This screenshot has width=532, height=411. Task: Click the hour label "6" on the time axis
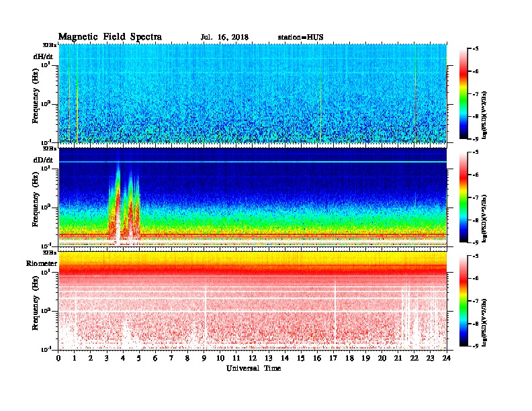(156, 358)
